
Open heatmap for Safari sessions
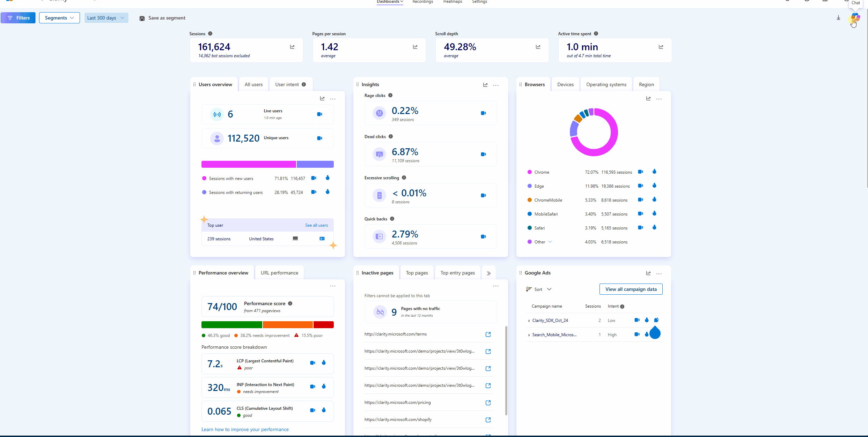pyautogui.click(x=654, y=227)
